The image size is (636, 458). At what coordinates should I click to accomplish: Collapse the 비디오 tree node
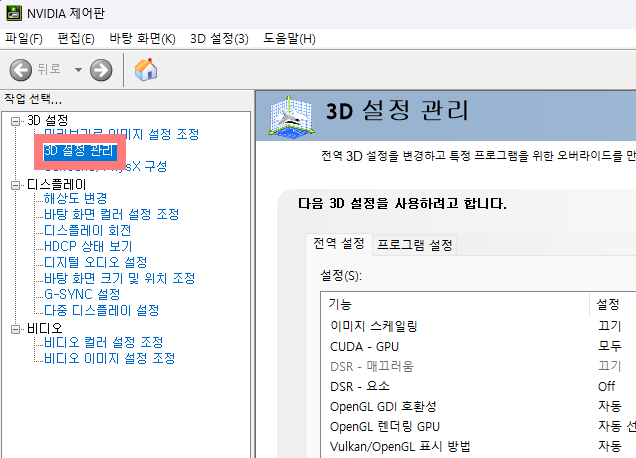(x=15, y=329)
